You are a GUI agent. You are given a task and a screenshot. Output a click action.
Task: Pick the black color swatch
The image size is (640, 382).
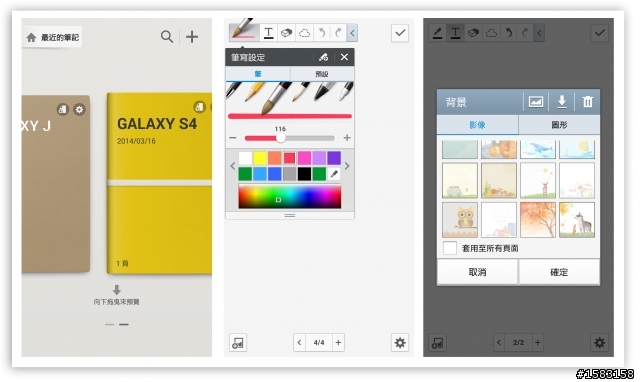pyautogui.click(x=304, y=174)
